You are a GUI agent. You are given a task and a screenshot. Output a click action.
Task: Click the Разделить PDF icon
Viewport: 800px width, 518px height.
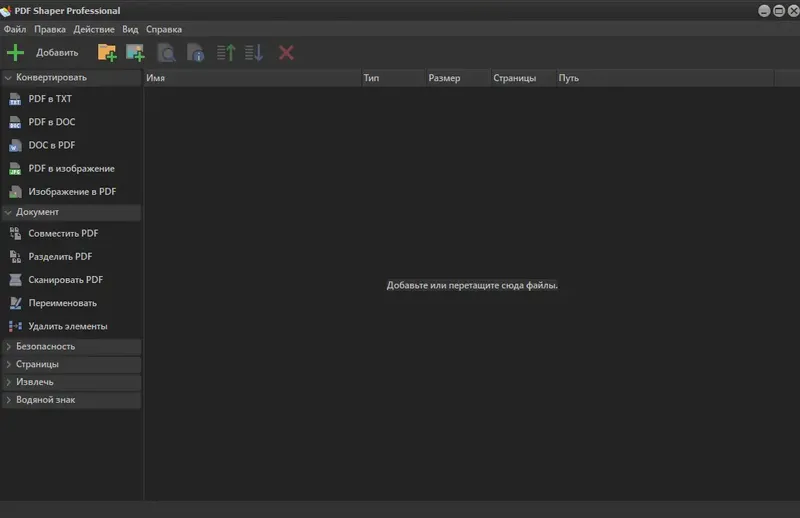tap(15, 257)
